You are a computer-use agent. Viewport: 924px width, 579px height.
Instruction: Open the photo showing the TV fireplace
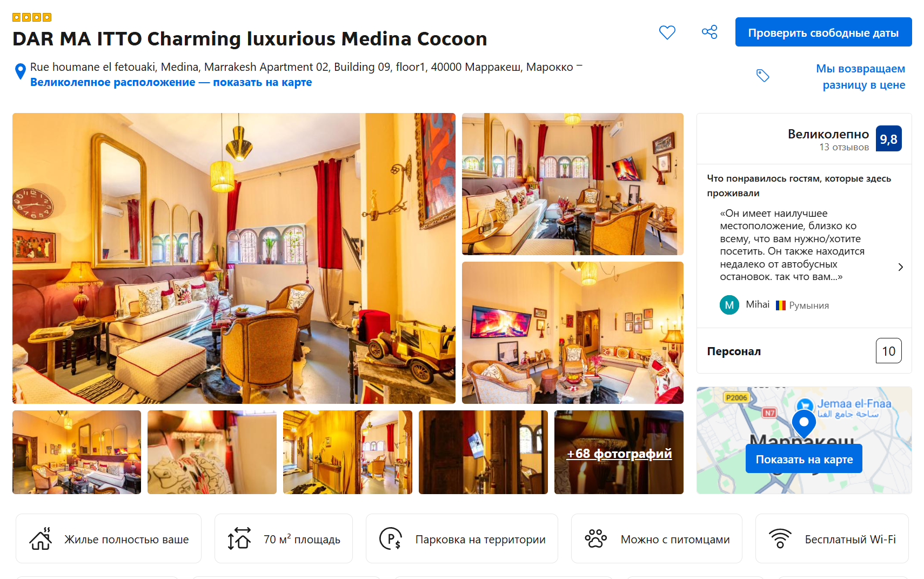573,333
